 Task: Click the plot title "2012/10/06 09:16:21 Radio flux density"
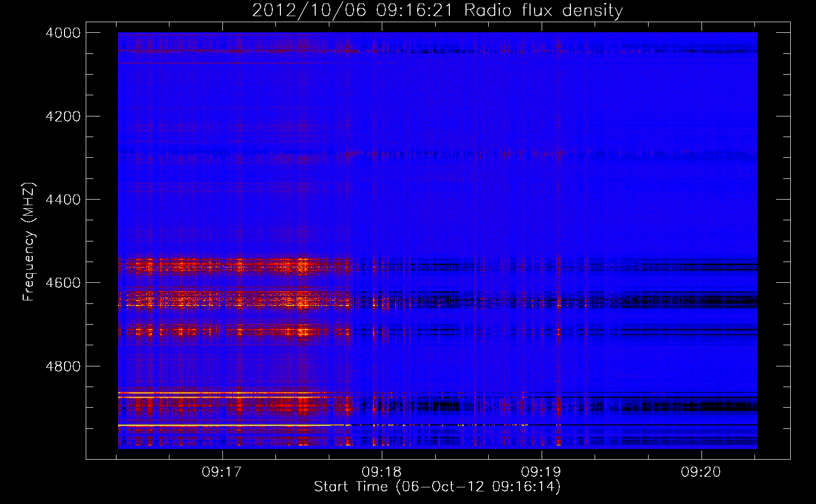(437, 10)
